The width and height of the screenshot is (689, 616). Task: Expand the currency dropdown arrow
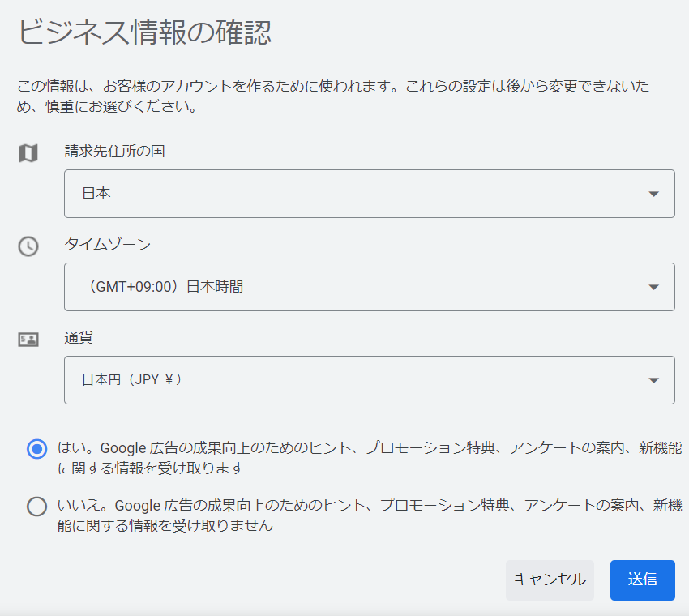(653, 380)
